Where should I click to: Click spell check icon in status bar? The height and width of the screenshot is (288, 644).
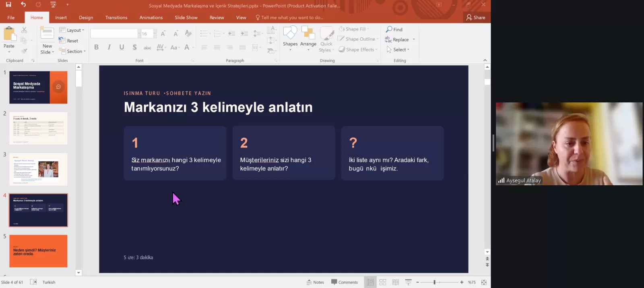[x=34, y=282]
